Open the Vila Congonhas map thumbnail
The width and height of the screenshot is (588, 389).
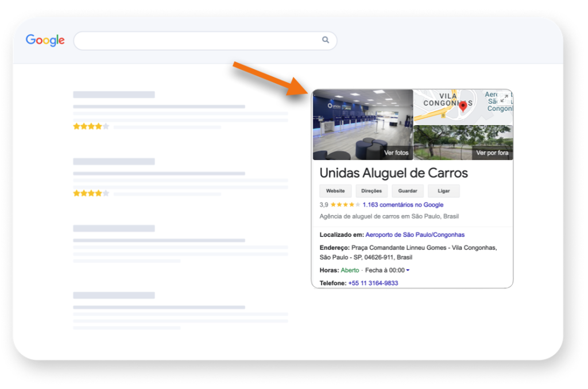tap(463, 107)
